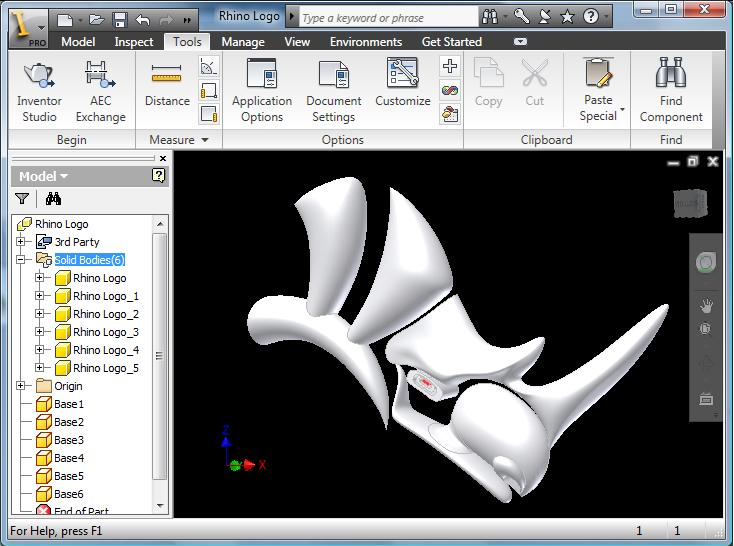
Task: Open the Customize dialog
Action: [x=403, y=83]
